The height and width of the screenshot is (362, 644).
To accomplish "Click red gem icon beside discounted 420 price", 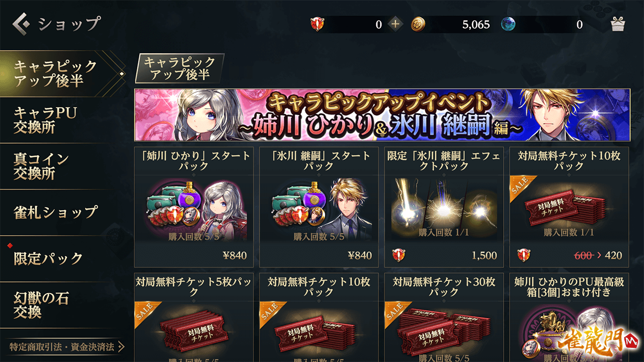I will [x=524, y=255].
